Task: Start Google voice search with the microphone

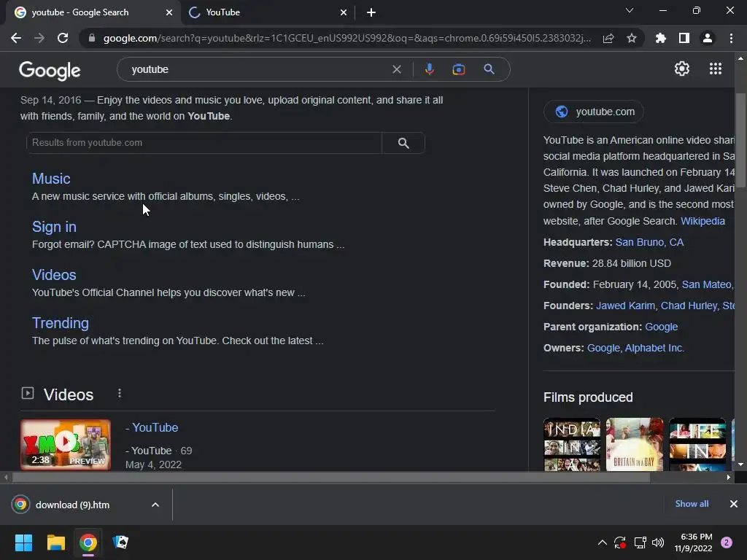Action: click(x=429, y=69)
